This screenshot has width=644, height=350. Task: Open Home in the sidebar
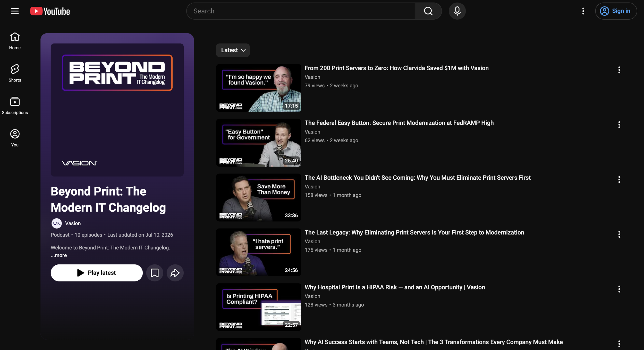click(x=15, y=41)
